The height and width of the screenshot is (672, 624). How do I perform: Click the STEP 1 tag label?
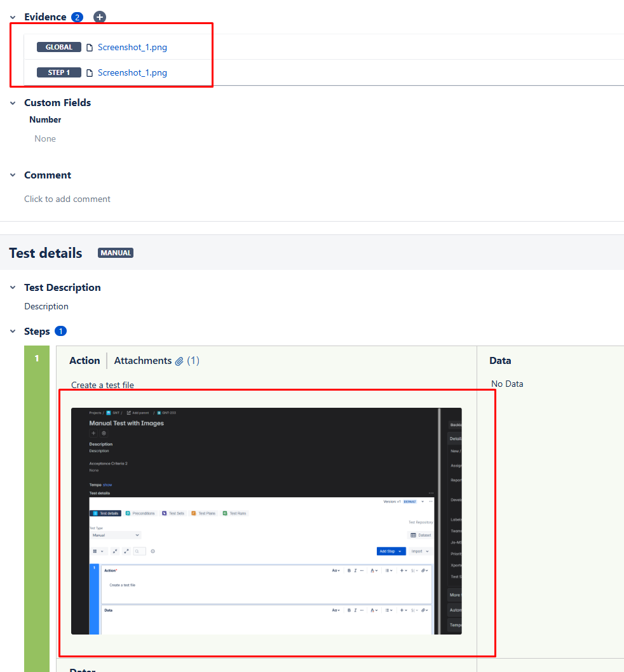tap(59, 72)
